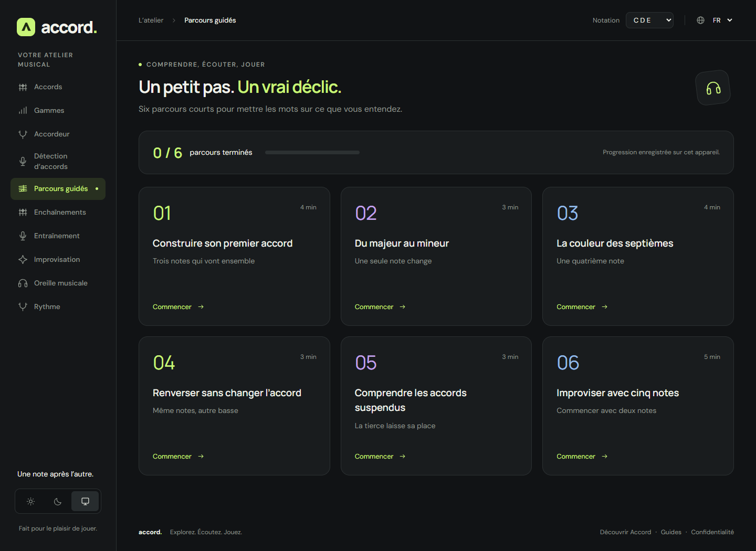Select the Gammes bar-chart icon
756x551 pixels.
pyautogui.click(x=23, y=111)
